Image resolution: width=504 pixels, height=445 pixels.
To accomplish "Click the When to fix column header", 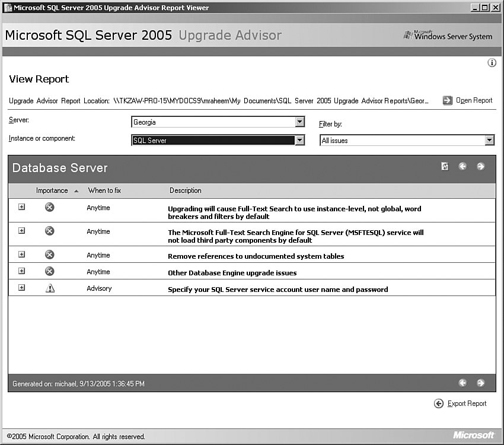I will tap(104, 190).
